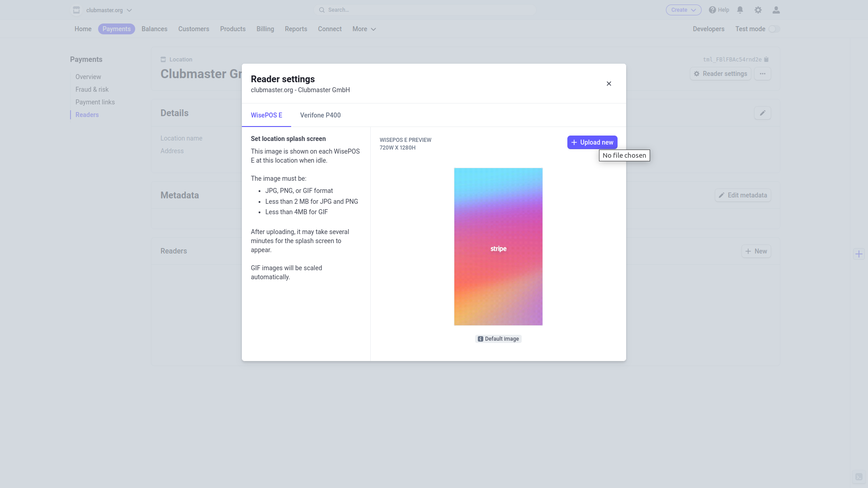Click the Search input field
This screenshot has height=488, width=868.
coord(425,10)
